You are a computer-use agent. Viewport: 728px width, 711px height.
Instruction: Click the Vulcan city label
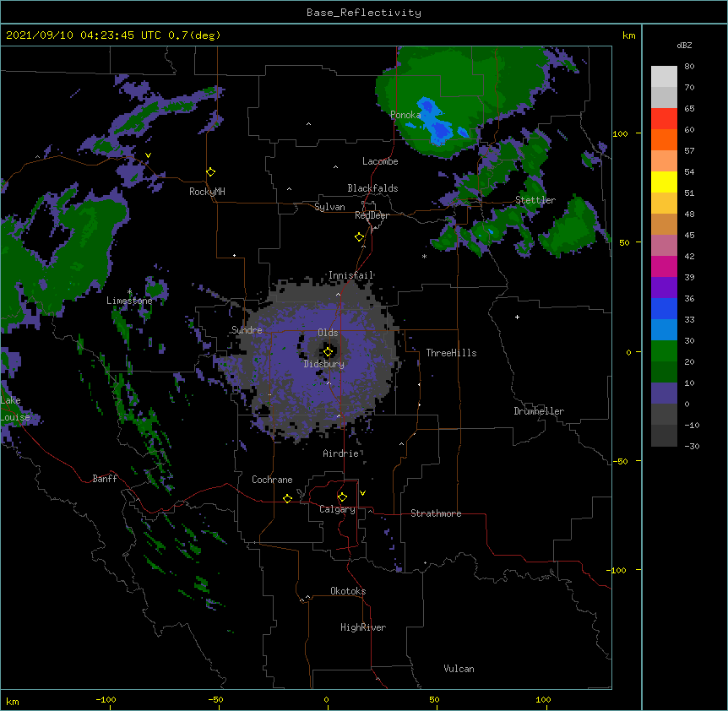[x=459, y=669]
